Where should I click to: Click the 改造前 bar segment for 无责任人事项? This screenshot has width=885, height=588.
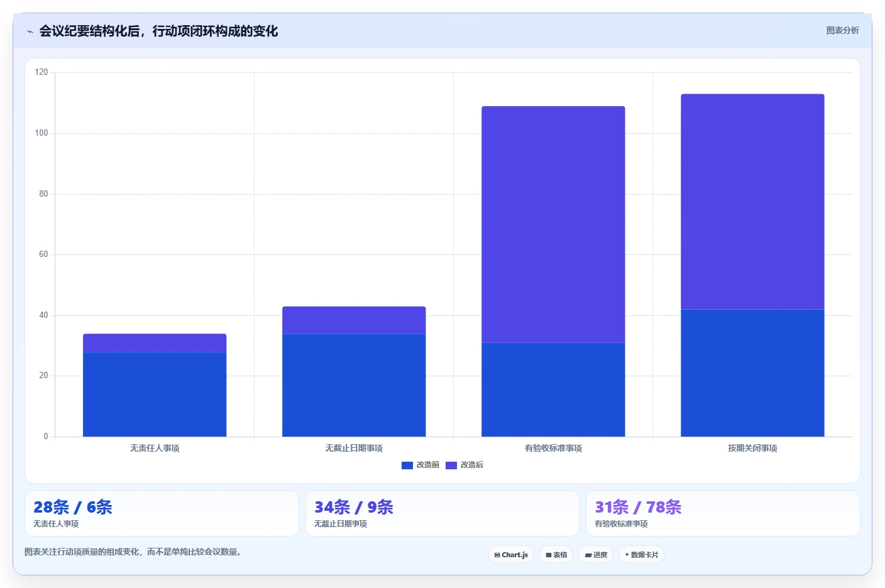pyautogui.click(x=155, y=395)
